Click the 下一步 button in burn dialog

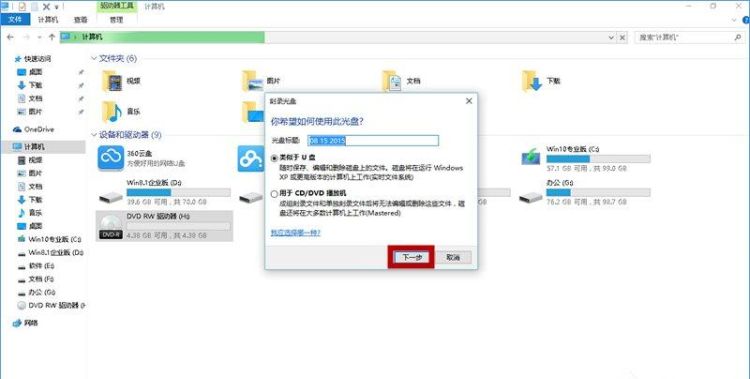pyautogui.click(x=411, y=257)
